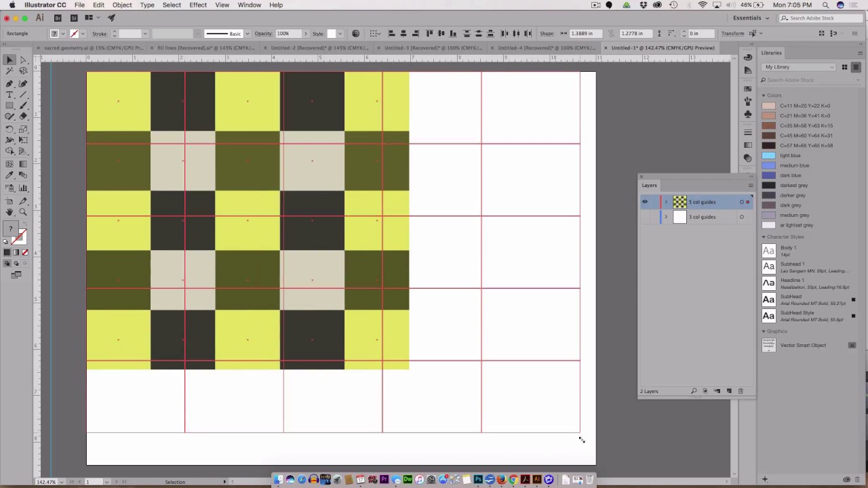Select the Selection tool (black arrow)
The height and width of the screenshot is (488, 868).
click(9, 60)
